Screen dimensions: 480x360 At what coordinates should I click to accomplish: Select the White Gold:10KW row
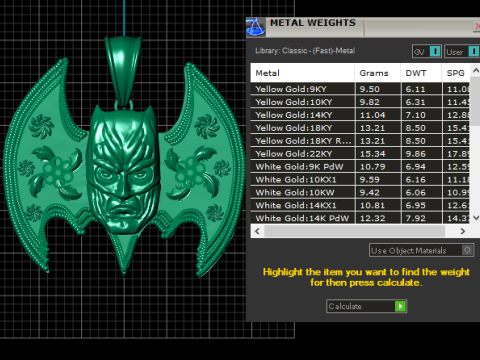pyautogui.click(x=360, y=193)
